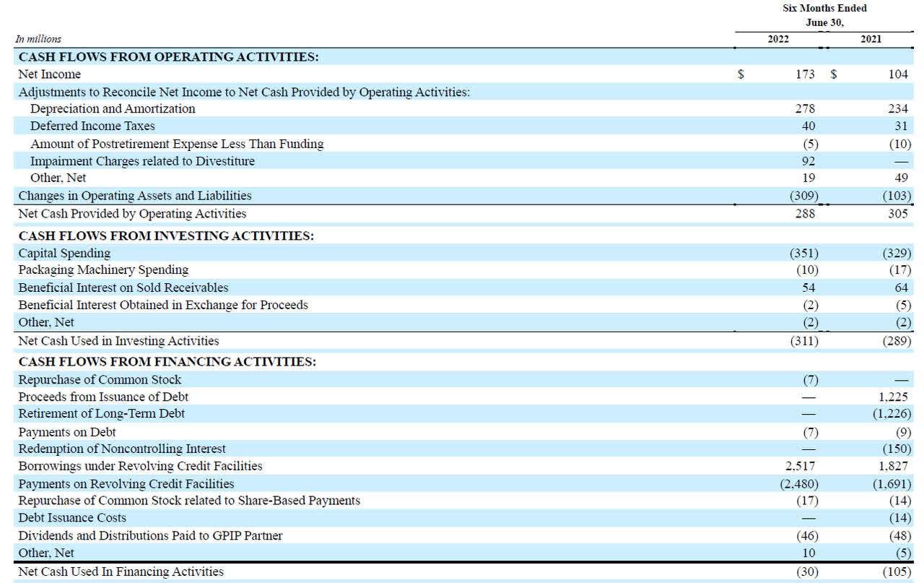Click Packaging Machinery 2021 value (17)
The height and width of the screenshot is (583, 924).
(900, 270)
